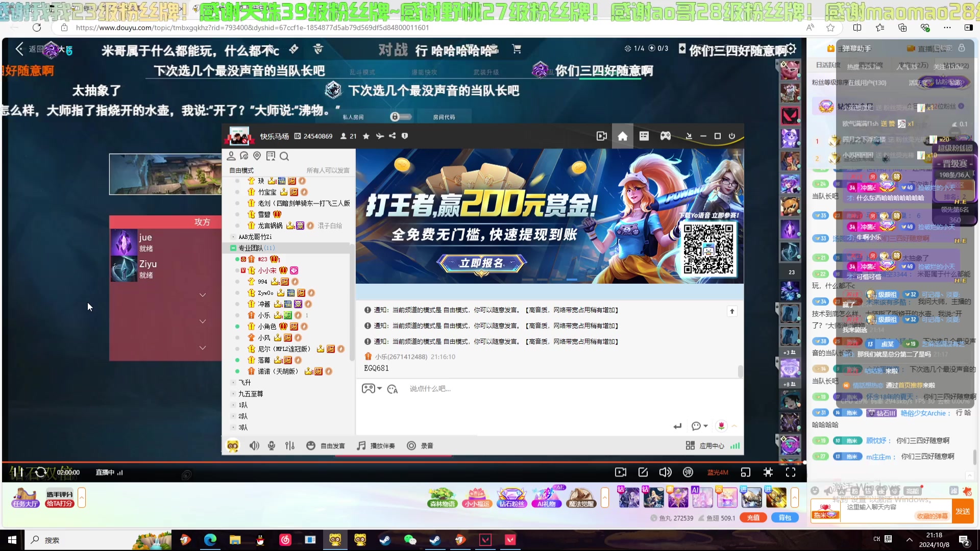Click the search magnifier in the channel panel

point(284,157)
